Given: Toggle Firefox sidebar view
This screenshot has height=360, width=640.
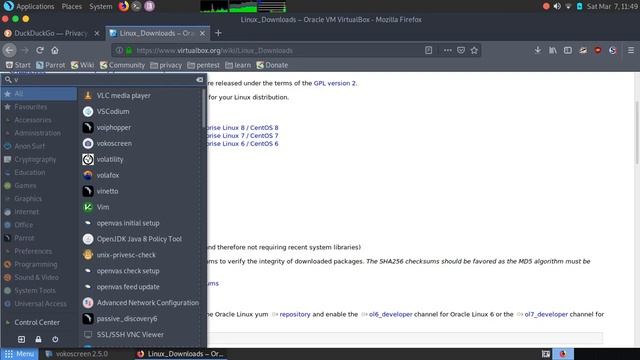Looking at the screenshot, I should 568,50.
